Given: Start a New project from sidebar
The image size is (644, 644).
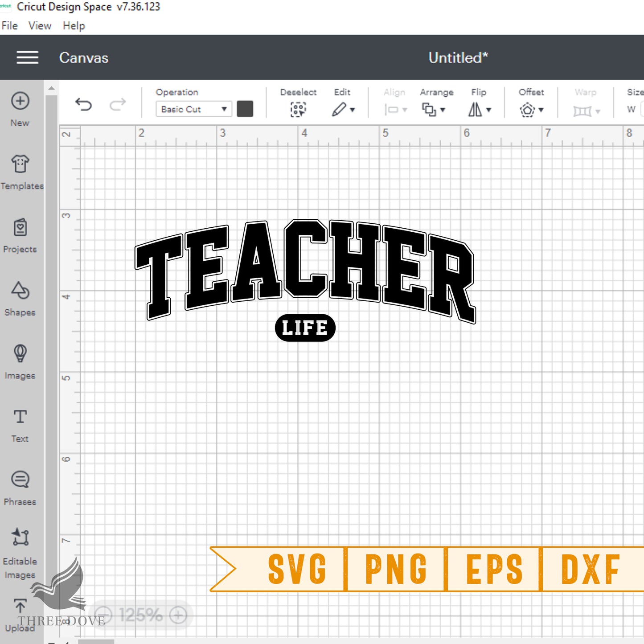Looking at the screenshot, I should pyautogui.click(x=20, y=109).
